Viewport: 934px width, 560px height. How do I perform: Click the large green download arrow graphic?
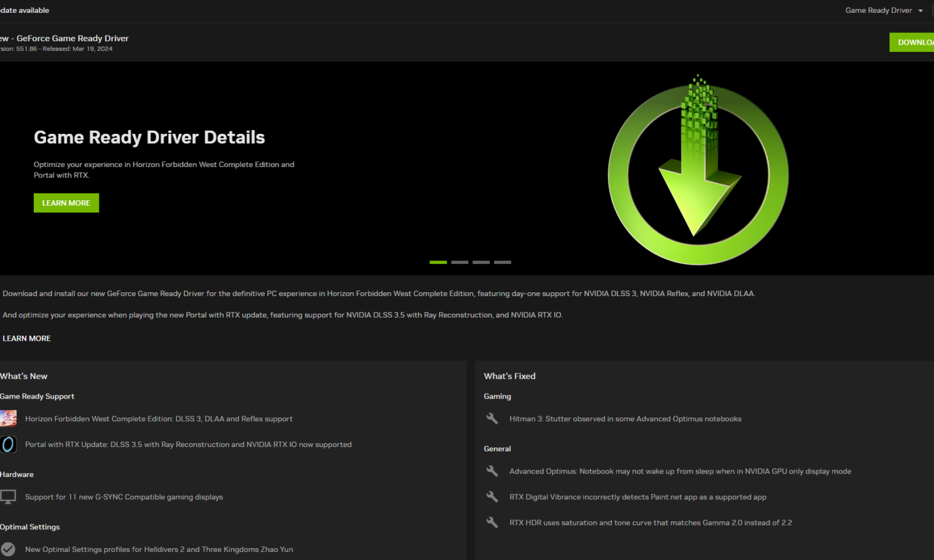[x=698, y=170]
